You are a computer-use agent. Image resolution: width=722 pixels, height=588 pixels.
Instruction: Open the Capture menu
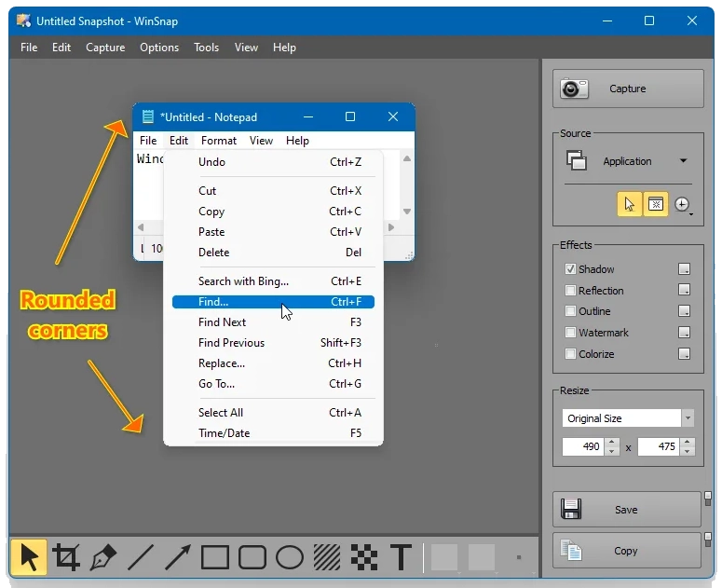coord(105,48)
